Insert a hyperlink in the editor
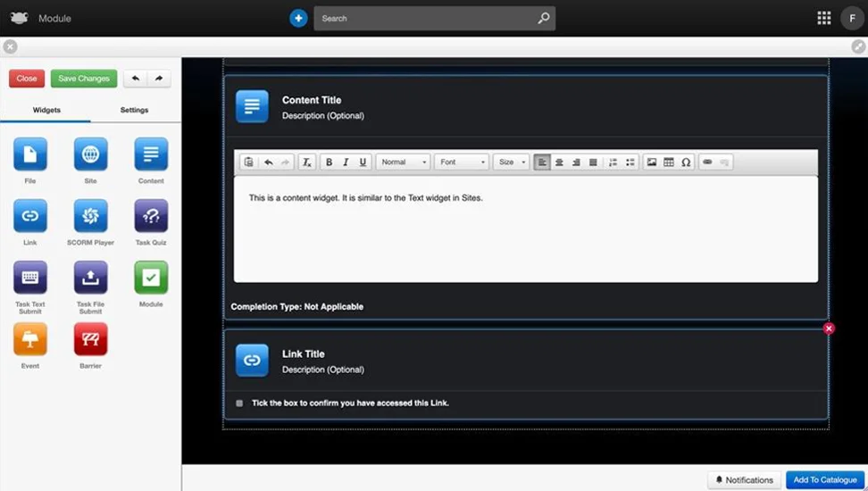The height and width of the screenshot is (491, 868). (x=707, y=162)
